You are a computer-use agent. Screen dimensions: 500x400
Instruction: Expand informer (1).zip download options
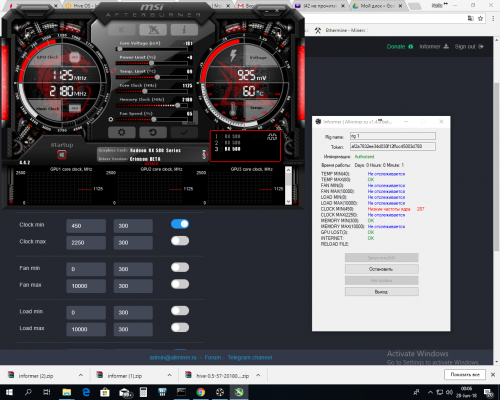[x=169, y=375]
